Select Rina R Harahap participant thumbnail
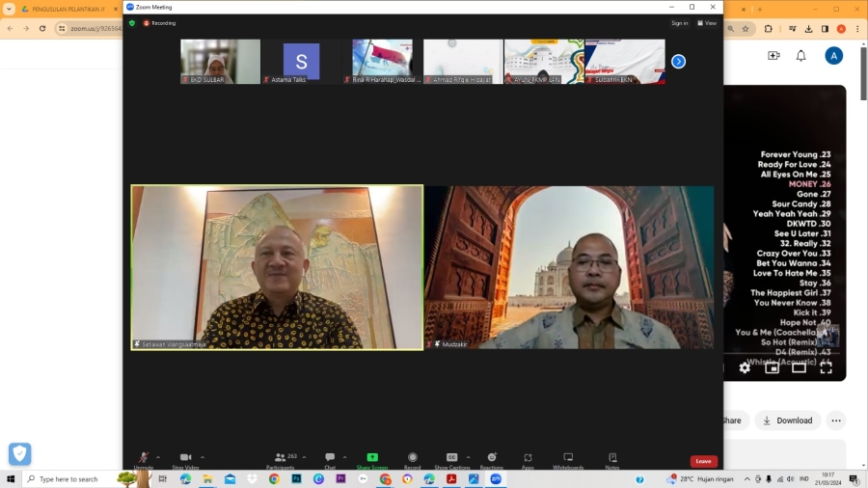 (x=383, y=62)
